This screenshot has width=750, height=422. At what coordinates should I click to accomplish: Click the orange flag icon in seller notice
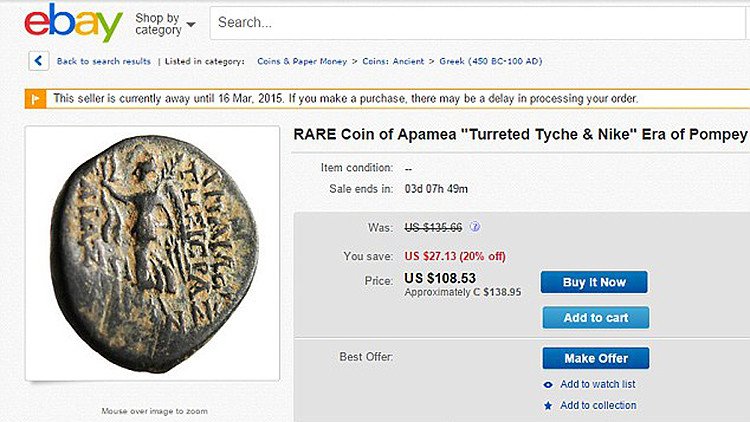[x=35, y=99]
